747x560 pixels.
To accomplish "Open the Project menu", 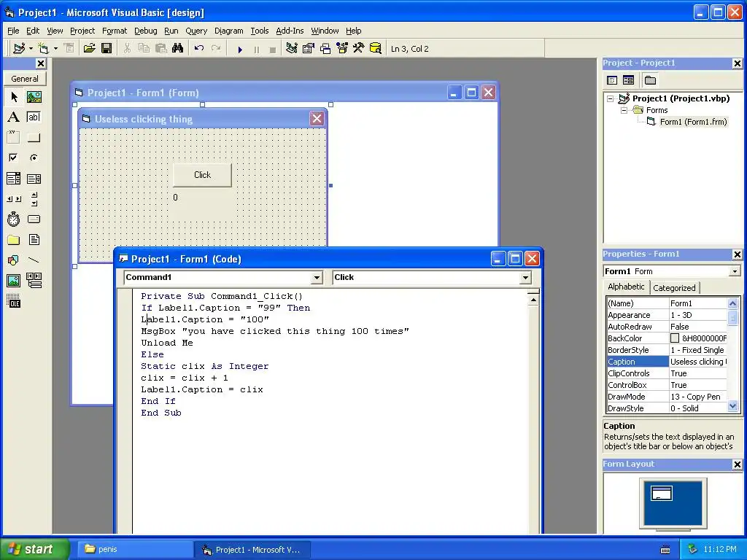I will (82, 31).
